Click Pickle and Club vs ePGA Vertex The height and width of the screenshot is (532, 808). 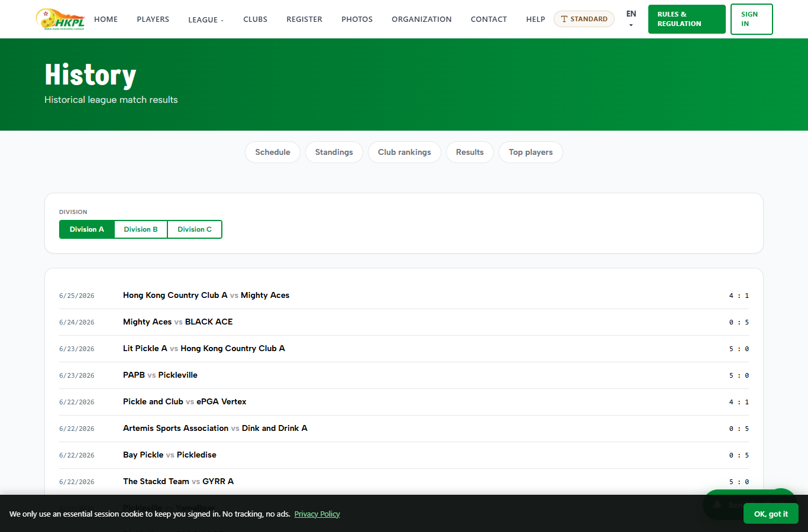(185, 402)
